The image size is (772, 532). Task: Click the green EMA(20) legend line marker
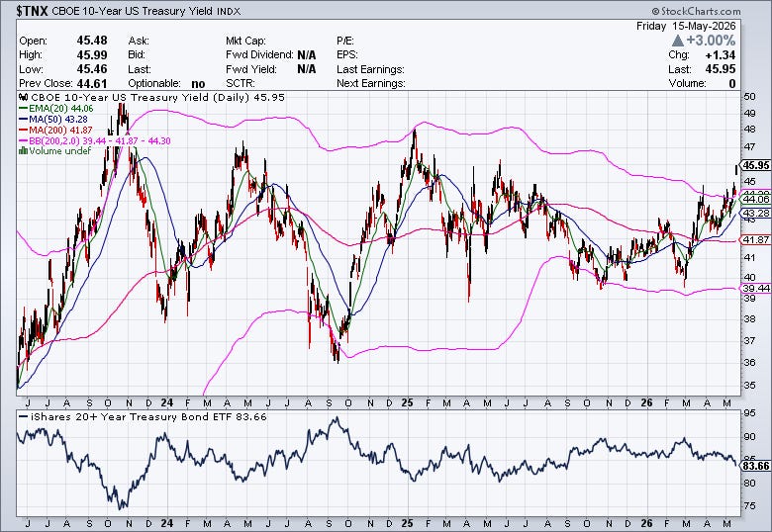pyautogui.click(x=23, y=109)
